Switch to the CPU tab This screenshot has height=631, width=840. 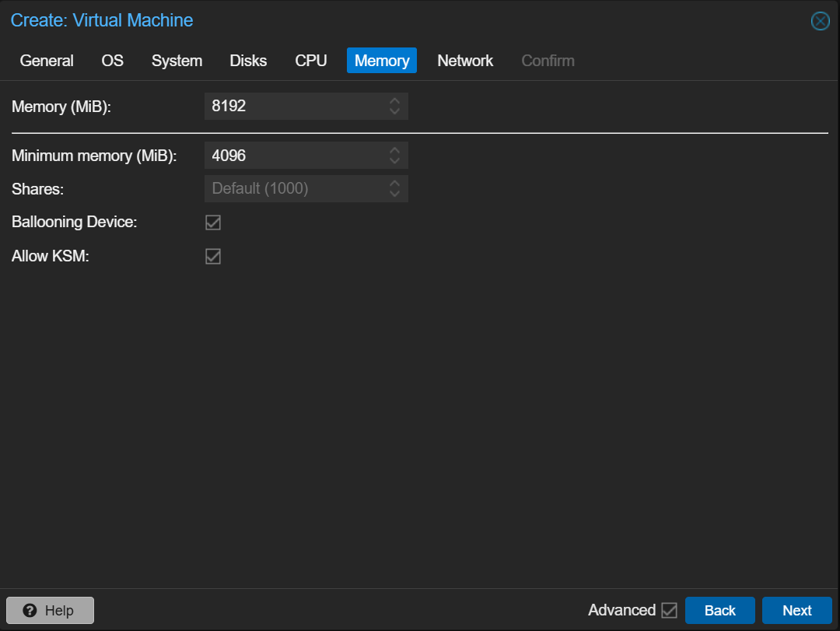(311, 61)
